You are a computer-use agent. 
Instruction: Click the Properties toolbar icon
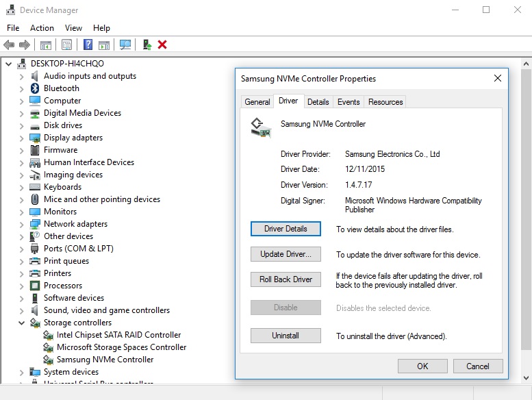pyautogui.click(x=67, y=45)
